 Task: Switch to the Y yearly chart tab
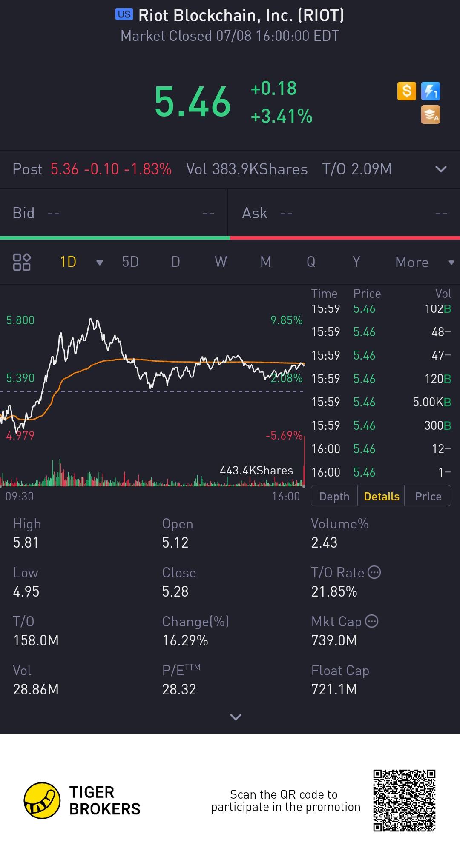click(356, 262)
